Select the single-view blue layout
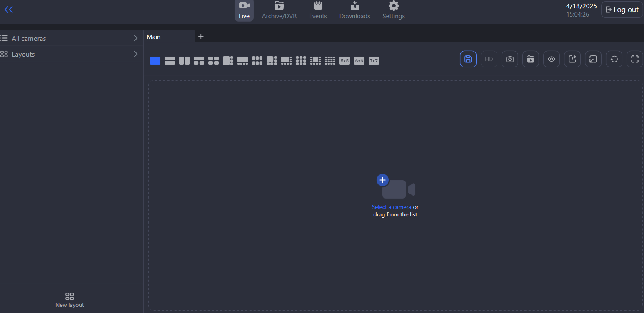644x313 pixels. pos(155,61)
